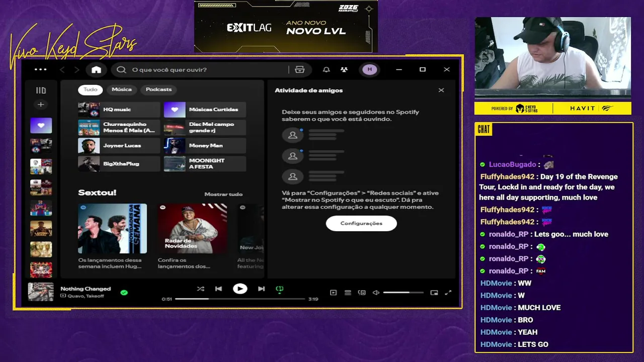Image resolution: width=644 pixels, height=362 pixels.
Task: Click the Home icon button
Action: pos(96,69)
